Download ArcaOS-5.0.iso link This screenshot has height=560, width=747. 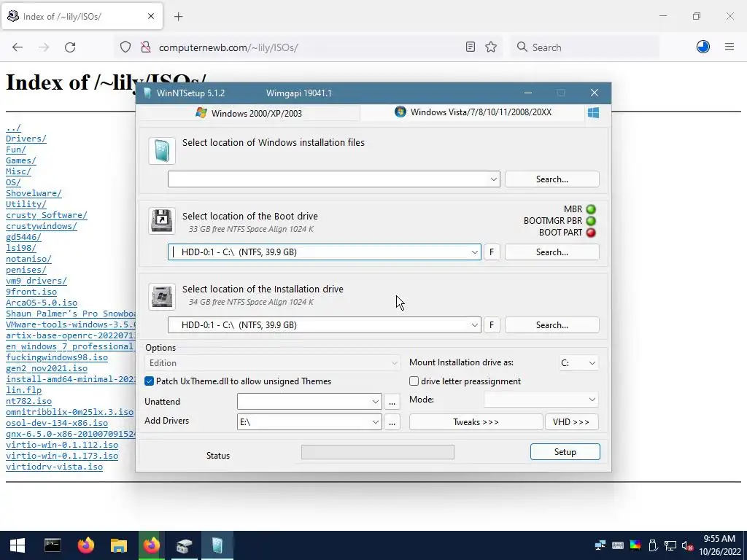coord(42,303)
